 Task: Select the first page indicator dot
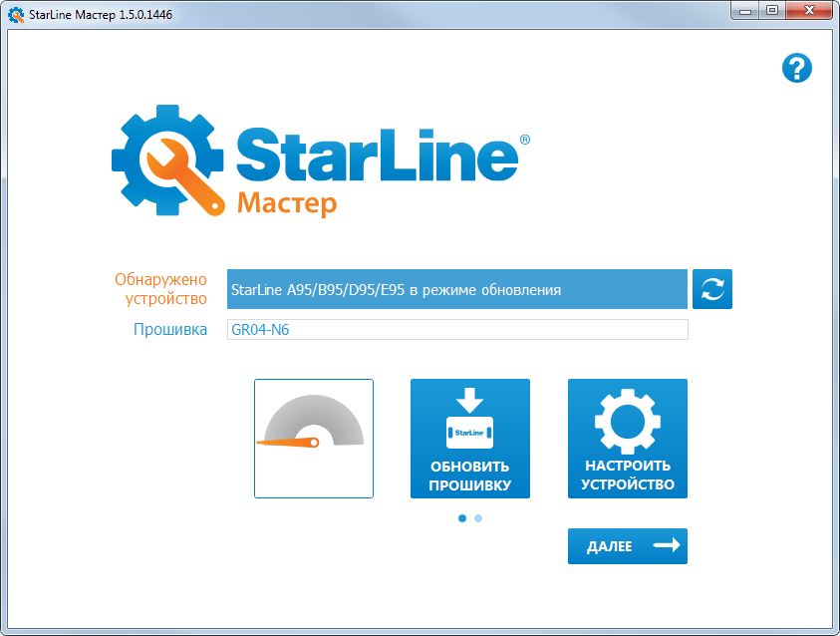462,518
